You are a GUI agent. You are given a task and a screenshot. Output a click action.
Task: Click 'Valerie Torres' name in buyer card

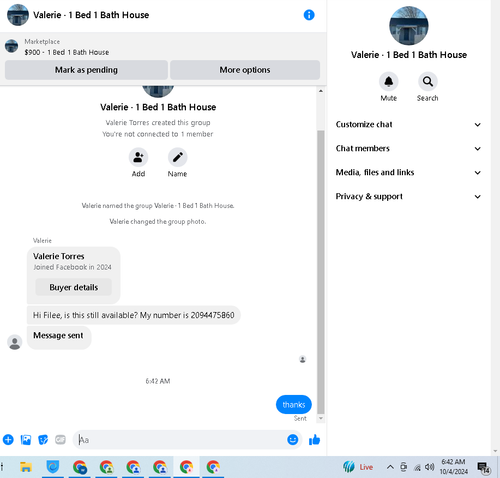point(59,256)
